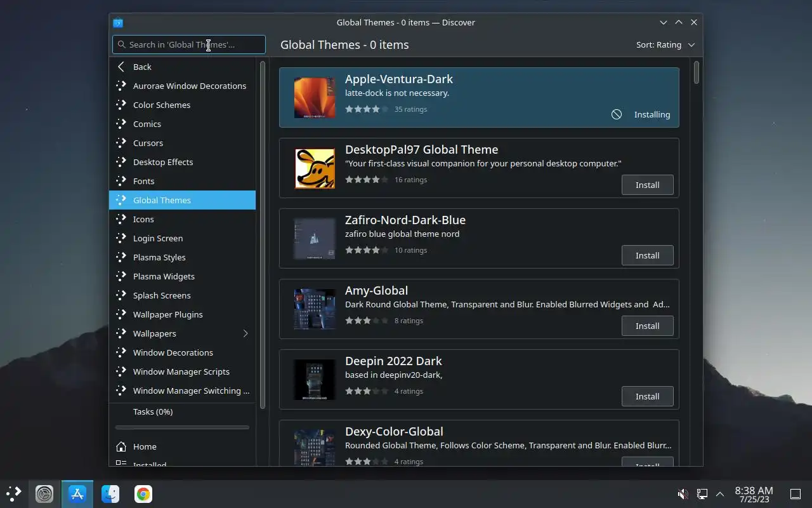Screen dimensions: 812x508
Task: Click the show desktop button
Action: 795,494
